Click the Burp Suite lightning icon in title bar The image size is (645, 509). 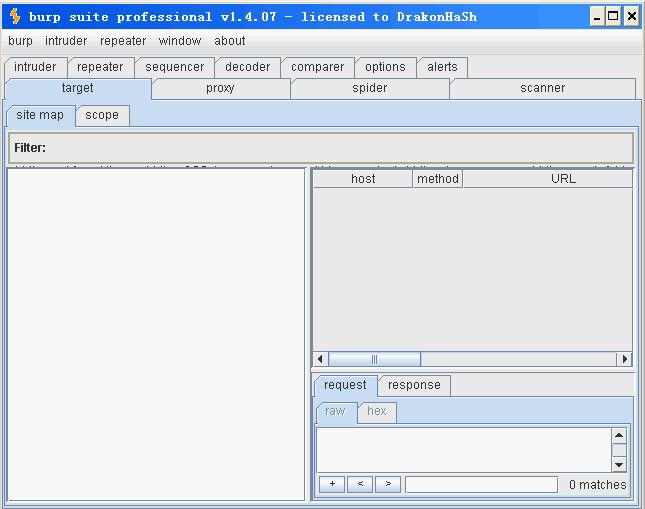point(15,16)
